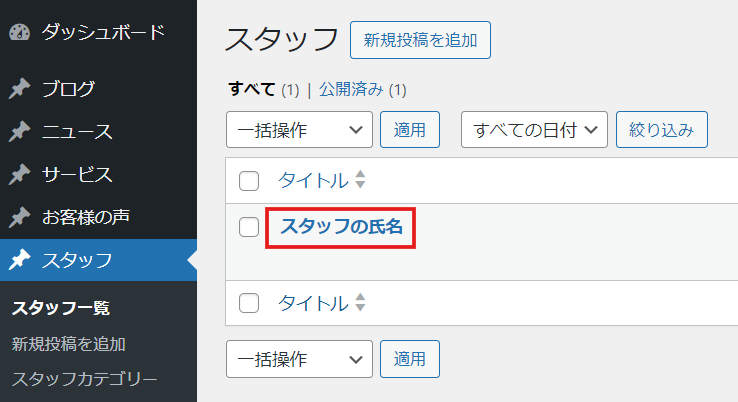Click the pin icon beside active スタッフ menu
738x402 pixels.
coord(19,260)
